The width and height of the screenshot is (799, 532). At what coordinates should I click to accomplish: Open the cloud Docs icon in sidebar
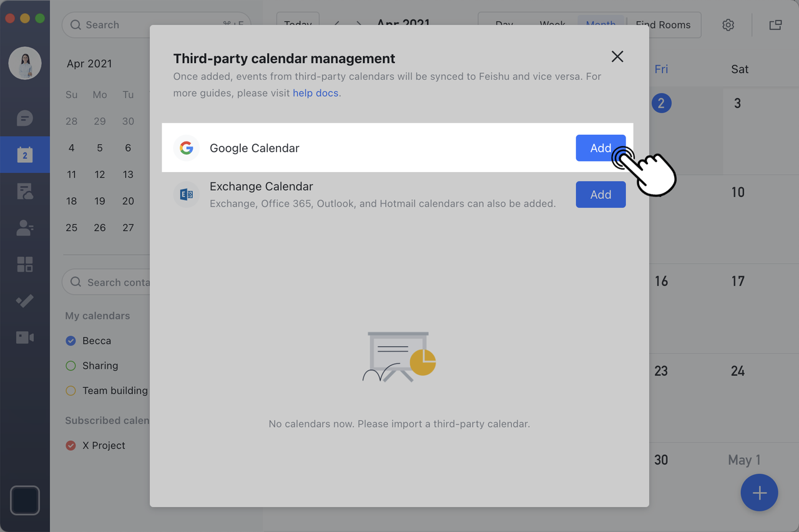click(x=25, y=191)
